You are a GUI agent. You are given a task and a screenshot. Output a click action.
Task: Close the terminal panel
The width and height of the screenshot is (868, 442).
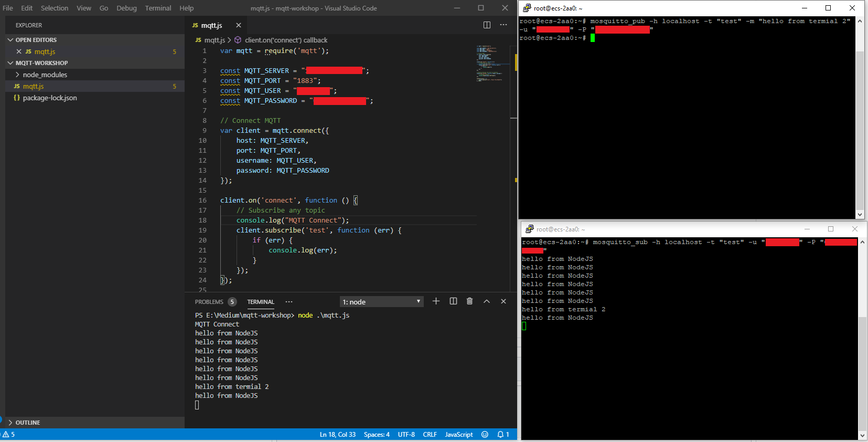(503, 301)
